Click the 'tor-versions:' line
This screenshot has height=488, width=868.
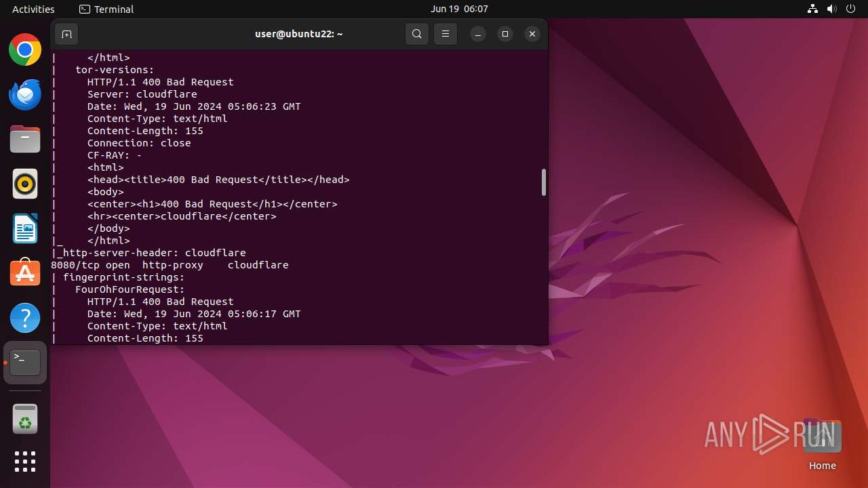point(115,70)
